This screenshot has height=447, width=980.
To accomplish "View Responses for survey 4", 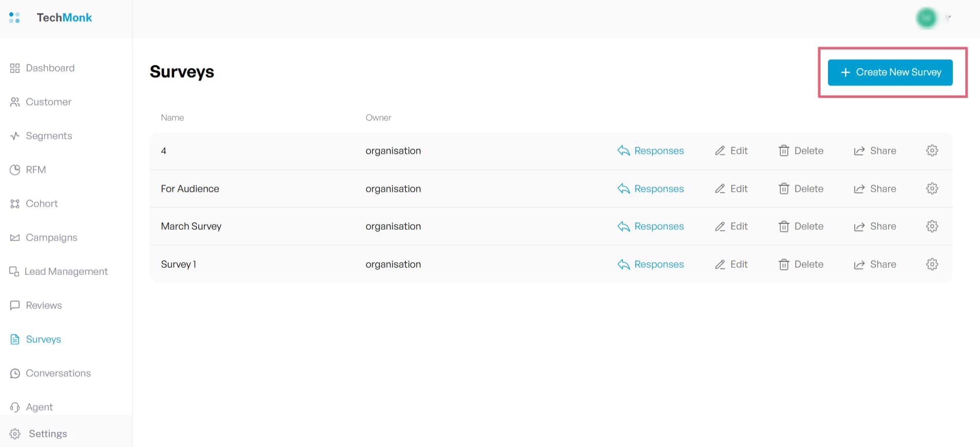I will pos(651,151).
